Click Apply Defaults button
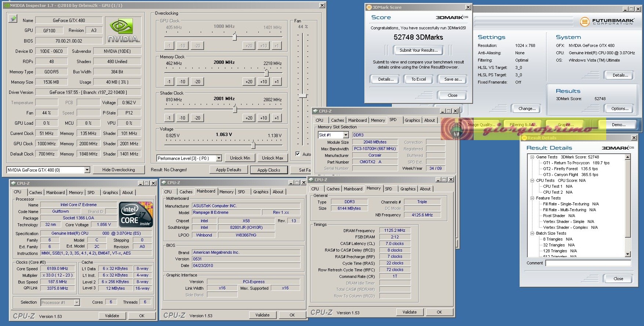This screenshot has width=644, height=326. pos(229,170)
